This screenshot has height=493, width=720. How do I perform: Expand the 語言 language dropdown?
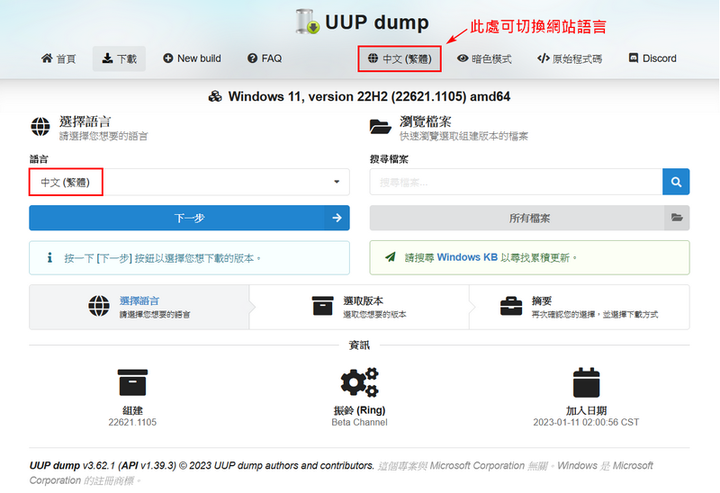(x=189, y=182)
